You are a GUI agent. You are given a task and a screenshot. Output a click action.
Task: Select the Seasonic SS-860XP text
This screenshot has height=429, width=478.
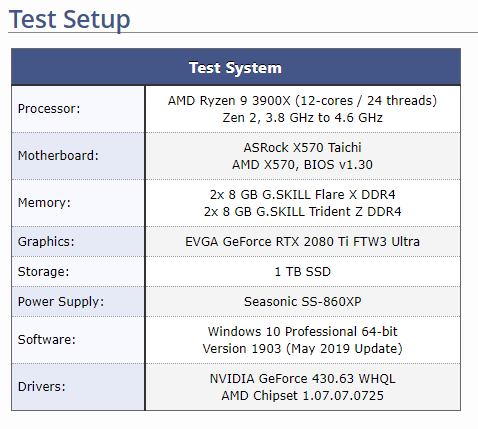(x=302, y=302)
